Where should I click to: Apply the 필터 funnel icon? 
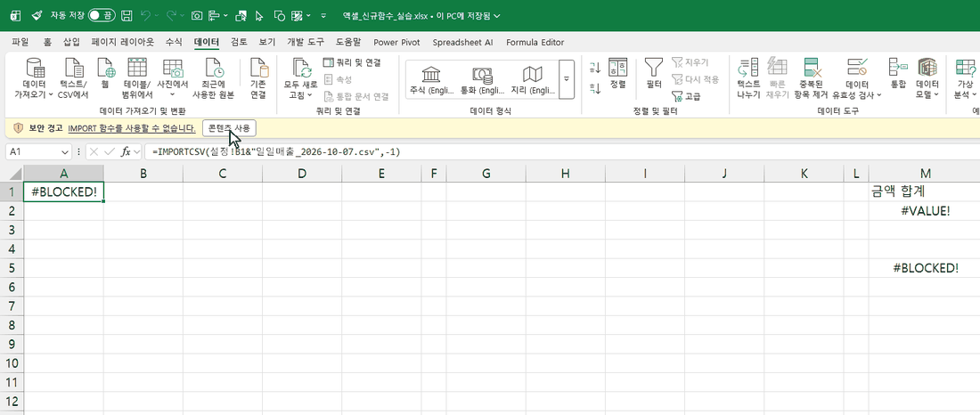pyautogui.click(x=654, y=74)
